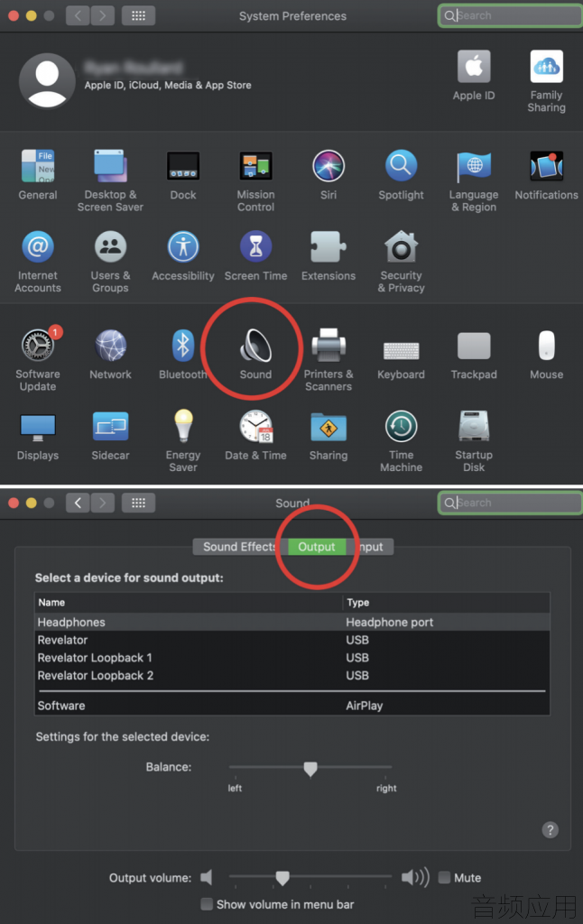Click the Output volume slider thumb
The image size is (583, 924).
pyautogui.click(x=282, y=878)
